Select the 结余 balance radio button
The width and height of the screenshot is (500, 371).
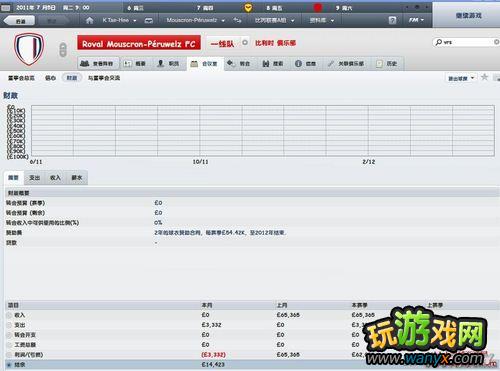coord(9,365)
